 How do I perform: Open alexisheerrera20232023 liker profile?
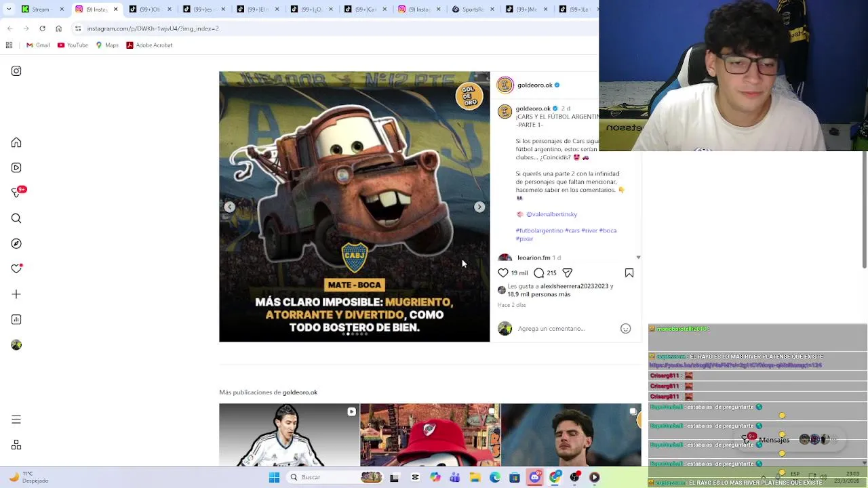[x=574, y=287]
